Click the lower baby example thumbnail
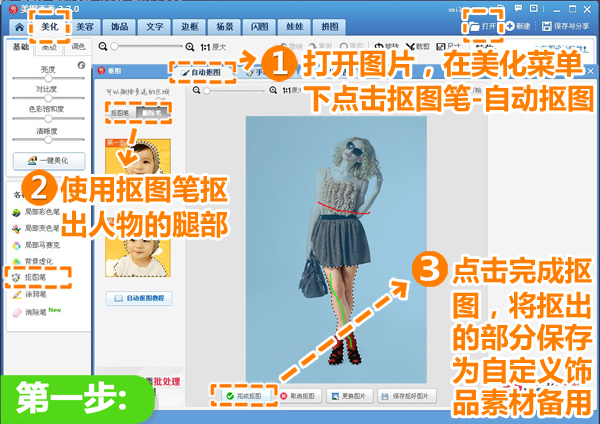The image size is (600, 424). tap(138, 255)
